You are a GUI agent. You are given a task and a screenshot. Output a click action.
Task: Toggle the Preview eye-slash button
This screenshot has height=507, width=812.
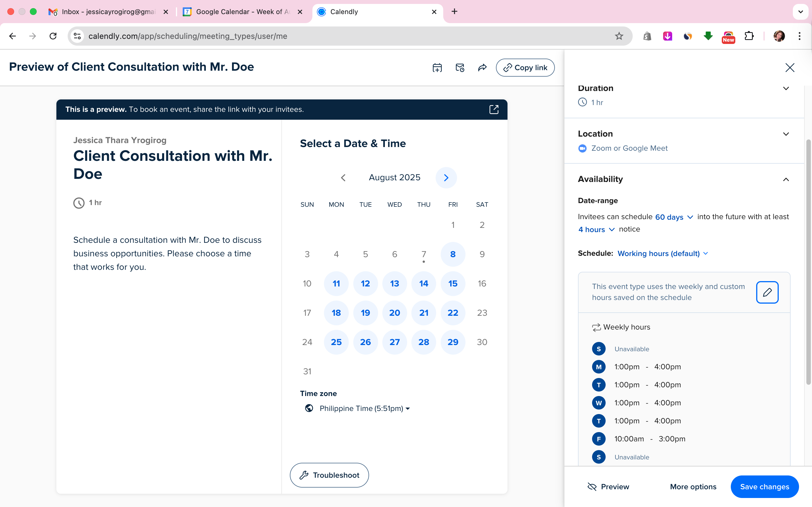coord(608,486)
